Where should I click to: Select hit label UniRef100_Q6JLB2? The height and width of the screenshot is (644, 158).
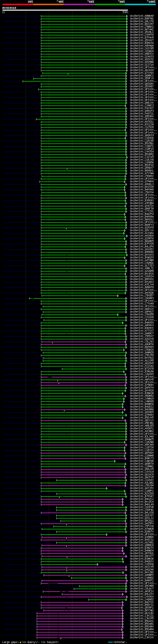click(x=142, y=613)
